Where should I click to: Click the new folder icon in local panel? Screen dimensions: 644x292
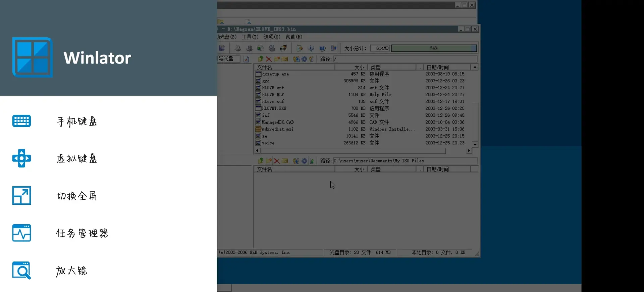269,161
